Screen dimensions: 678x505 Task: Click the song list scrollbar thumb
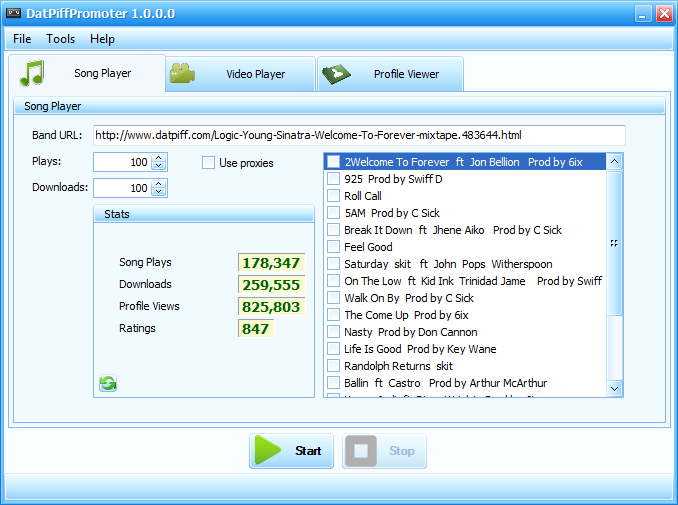[614, 243]
